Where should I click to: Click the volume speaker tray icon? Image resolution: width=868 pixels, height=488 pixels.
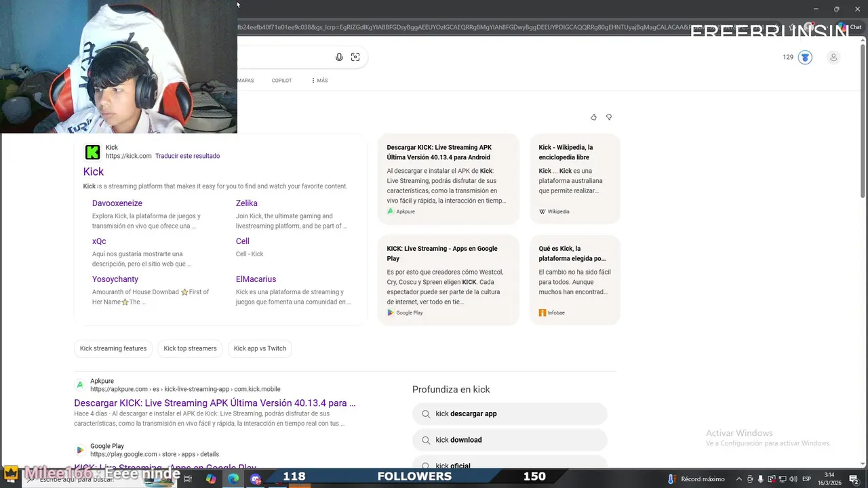pyautogui.click(x=793, y=479)
